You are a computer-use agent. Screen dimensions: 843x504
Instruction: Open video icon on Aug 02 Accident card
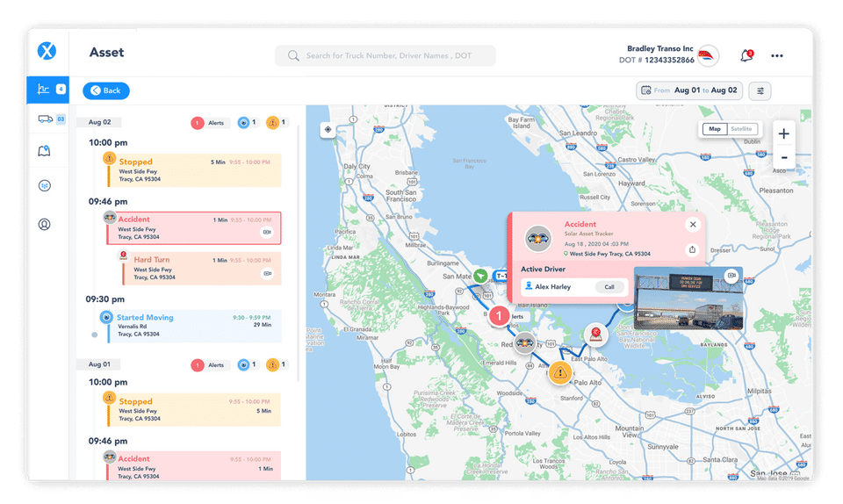pos(267,232)
